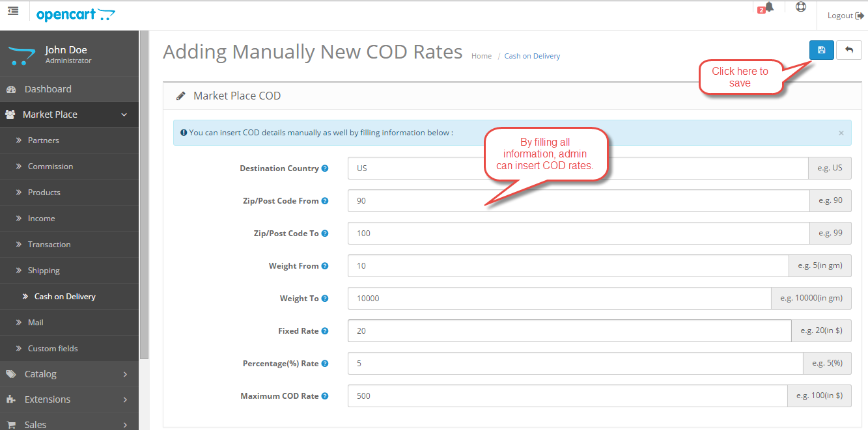
Task: Click the Zip/Post Code To input field
Action: [578, 234]
